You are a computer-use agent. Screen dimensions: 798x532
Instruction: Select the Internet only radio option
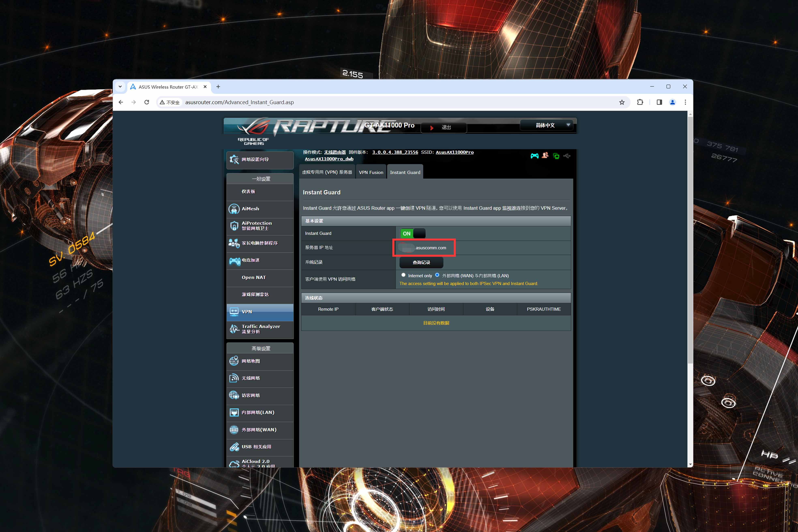(403, 275)
